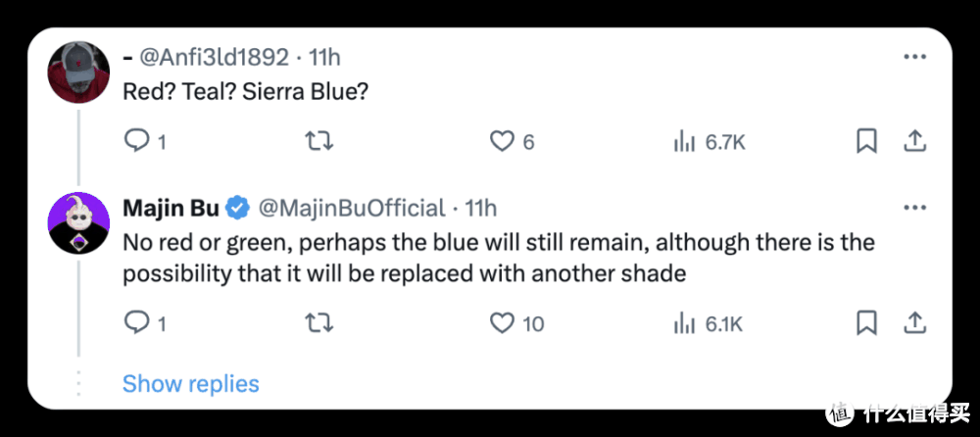This screenshot has height=437, width=980.
Task: Open more options for Anfi3ld1892 tweet
Action: (x=913, y=57)
